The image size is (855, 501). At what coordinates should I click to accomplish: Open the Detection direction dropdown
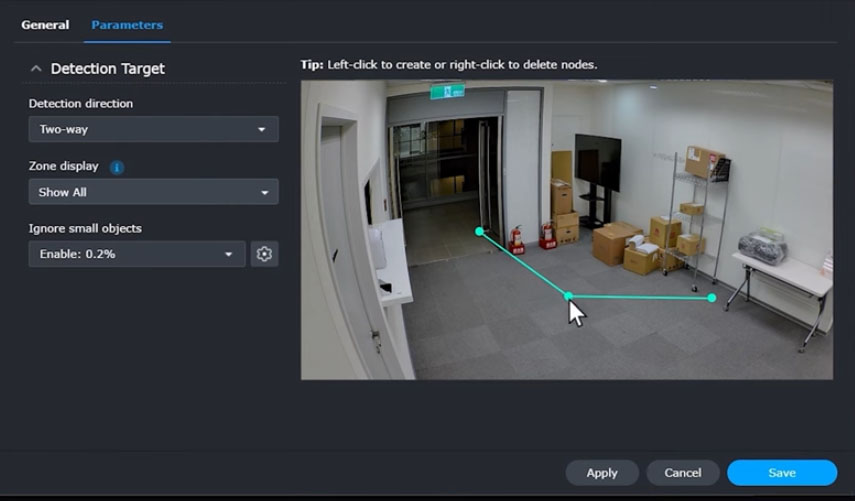[x=153, y=129]
